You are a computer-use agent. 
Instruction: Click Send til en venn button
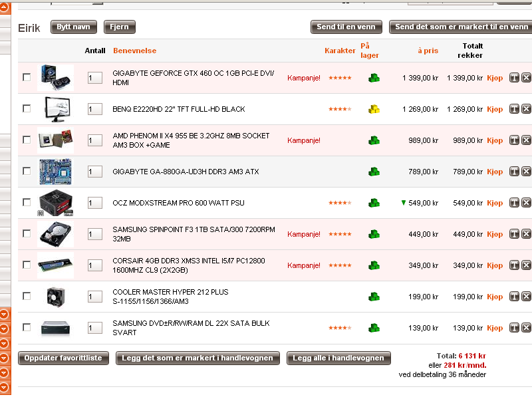[x=346, y=27]
